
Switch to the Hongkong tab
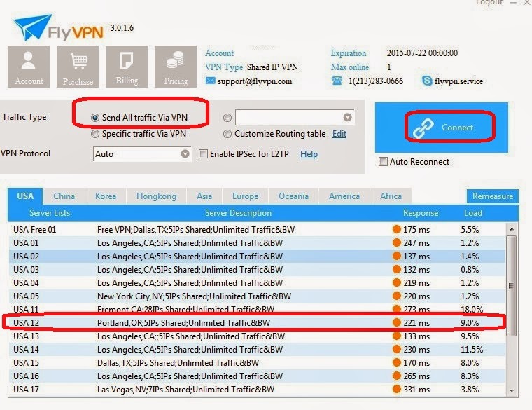[x=156, y=196]
